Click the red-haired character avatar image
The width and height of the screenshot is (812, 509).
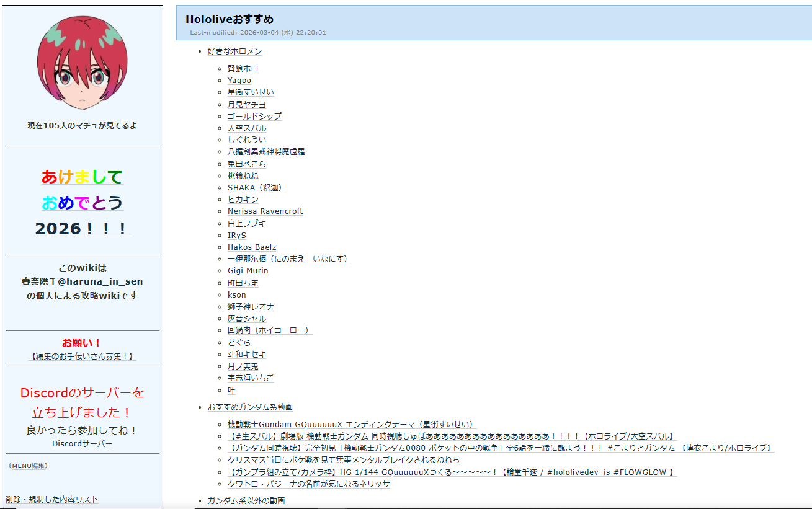[82, 63]
